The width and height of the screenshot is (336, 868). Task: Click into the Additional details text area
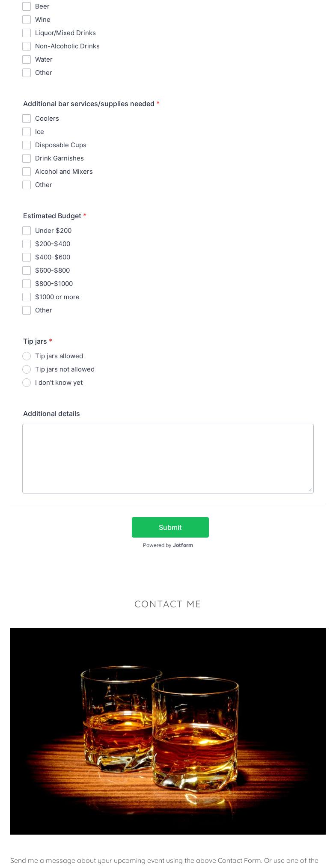168,458
